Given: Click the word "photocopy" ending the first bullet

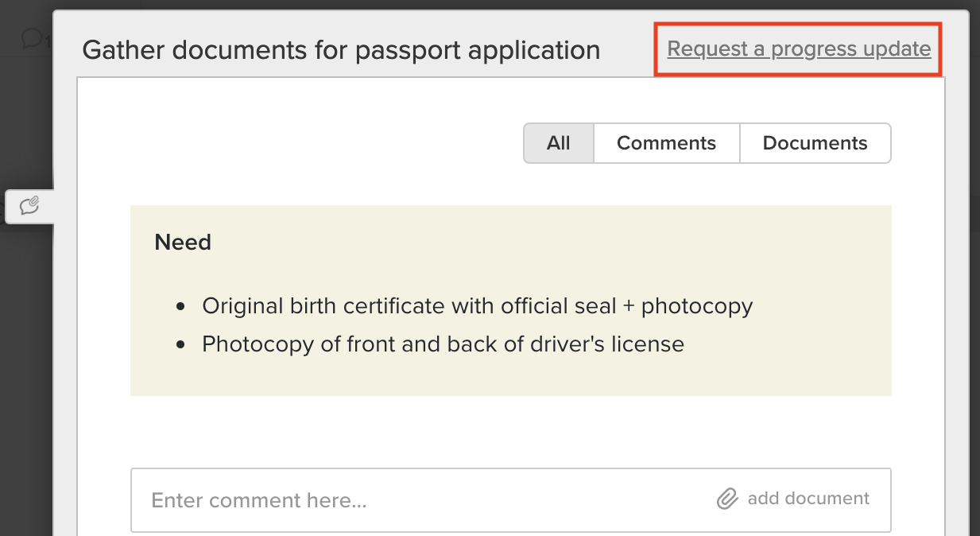Looking at the screenshot, I should click(x=697, y=306).
